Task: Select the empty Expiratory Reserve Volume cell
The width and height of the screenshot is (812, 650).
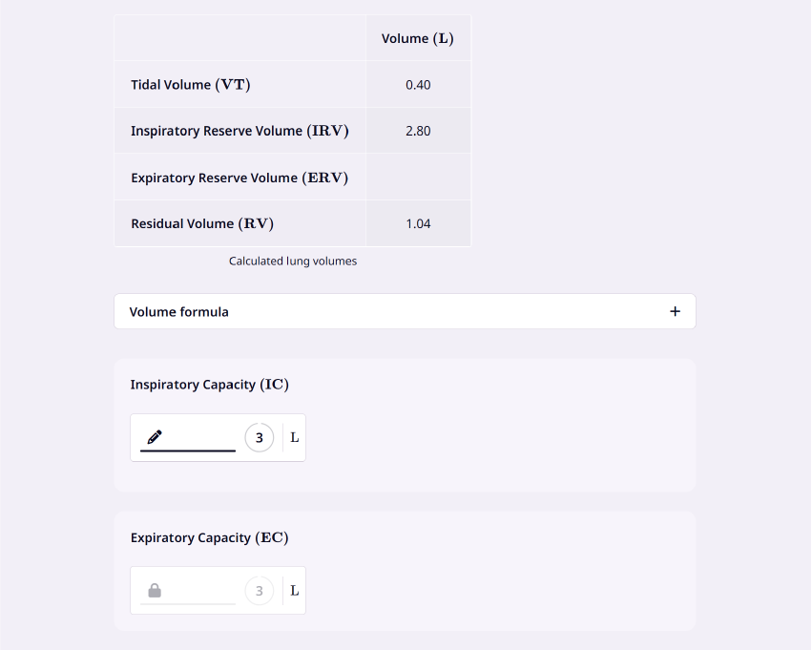Action: point(419,178)
